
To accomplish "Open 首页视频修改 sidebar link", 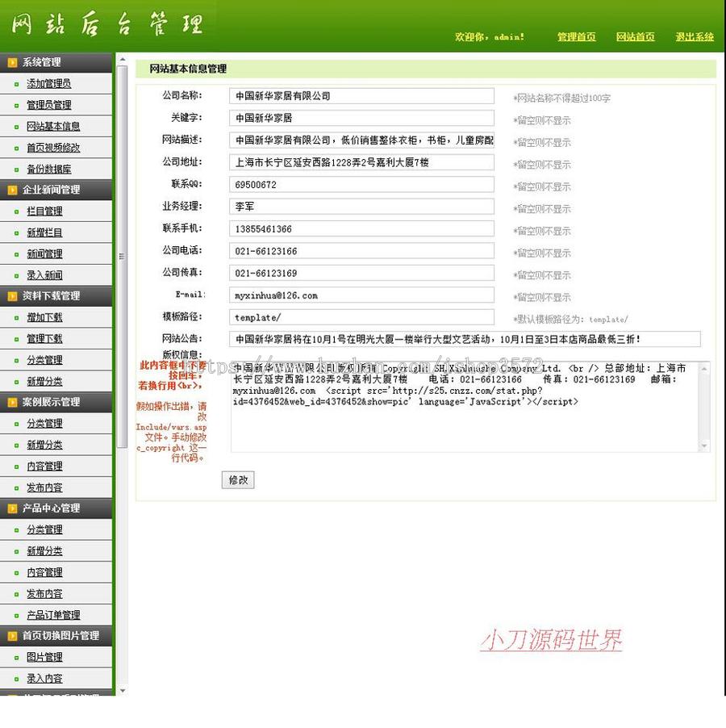I will (x=53, y=148).
